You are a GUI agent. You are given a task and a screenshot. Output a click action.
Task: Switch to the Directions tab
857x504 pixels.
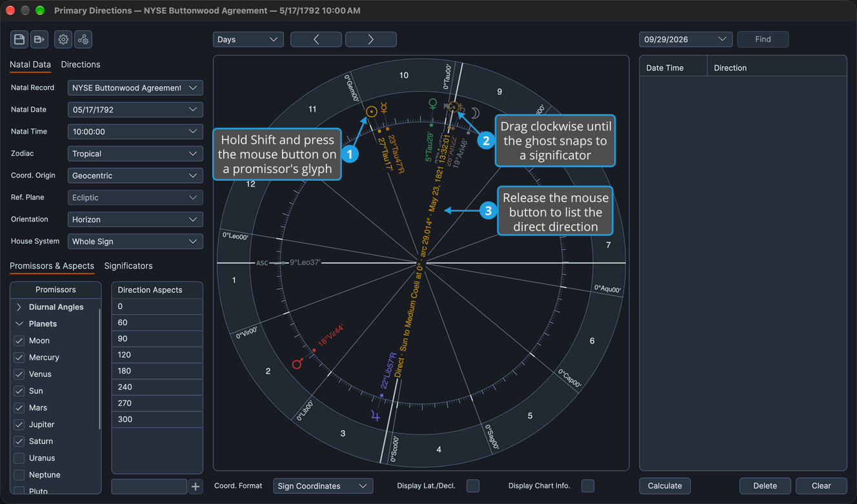pyautogui.click(x=81, y=65)
